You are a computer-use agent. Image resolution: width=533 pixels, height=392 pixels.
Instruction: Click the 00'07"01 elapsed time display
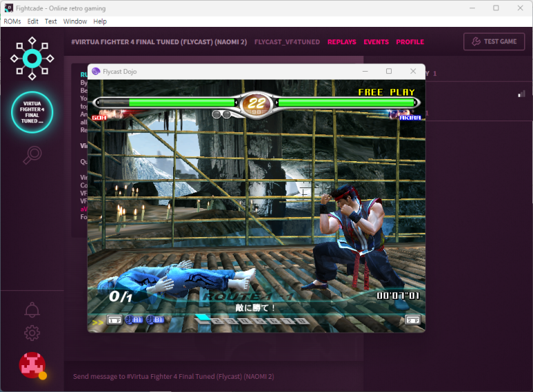[x=398, y=296]
